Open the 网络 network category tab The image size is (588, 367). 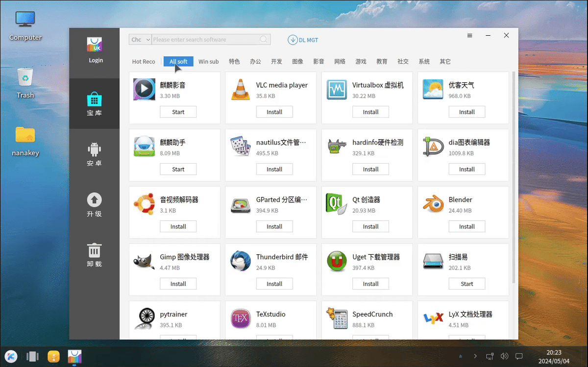point(340,62)
